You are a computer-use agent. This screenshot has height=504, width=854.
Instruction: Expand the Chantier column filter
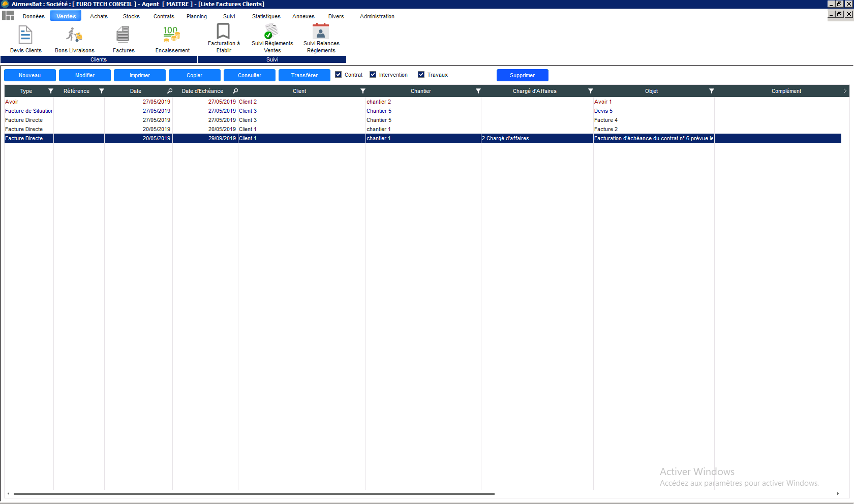pyautogui.click(x=478, y=91)
